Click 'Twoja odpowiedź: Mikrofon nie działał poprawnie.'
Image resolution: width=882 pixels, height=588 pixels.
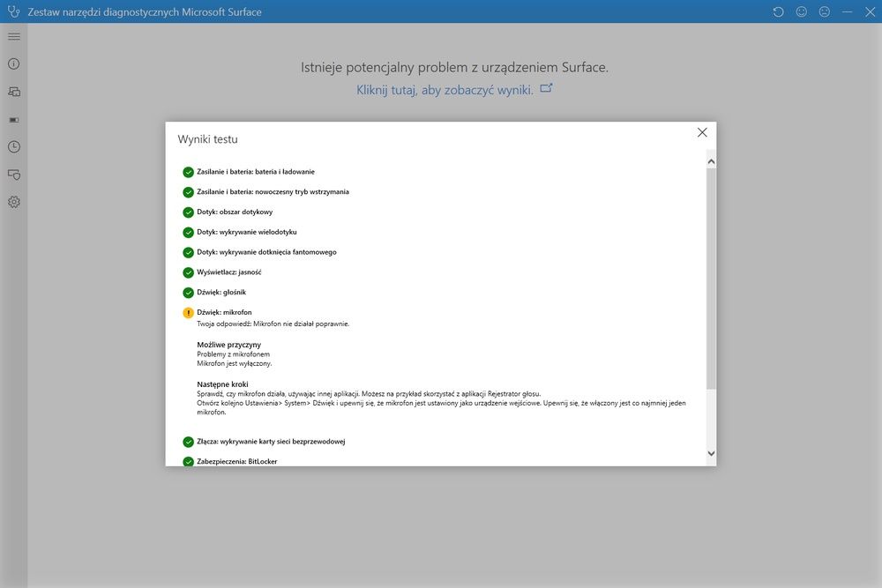tap(273, 324)
